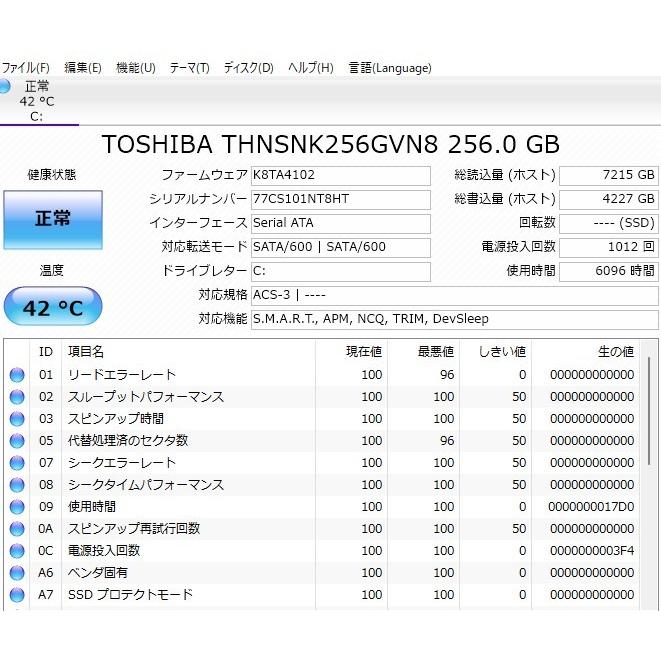The image size is (661, 661).
Task: Click status icon for 03 スピンアップ時間
Action: pos(17,419)
